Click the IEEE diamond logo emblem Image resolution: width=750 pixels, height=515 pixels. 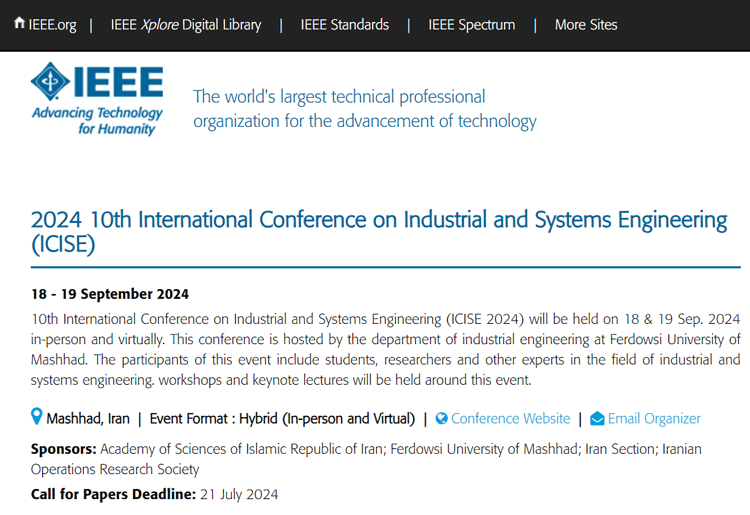51,81
